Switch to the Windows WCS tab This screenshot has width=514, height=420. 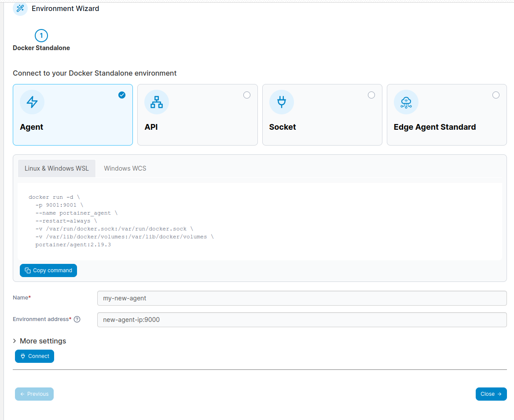[125, 168]
